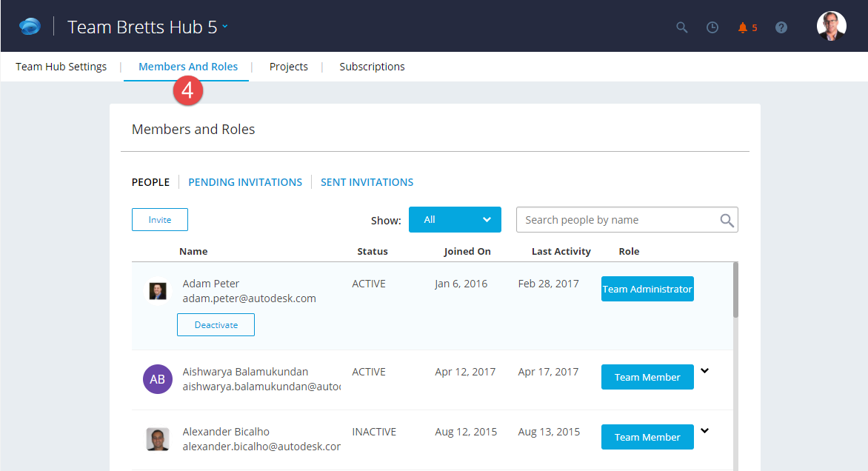Open your profile avatar menu
Screen dimensions: 868x471
click(831, 25)
